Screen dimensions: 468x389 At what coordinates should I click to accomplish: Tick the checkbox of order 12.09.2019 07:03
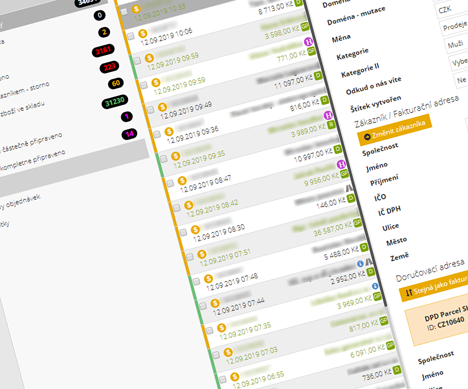point(216,355)
